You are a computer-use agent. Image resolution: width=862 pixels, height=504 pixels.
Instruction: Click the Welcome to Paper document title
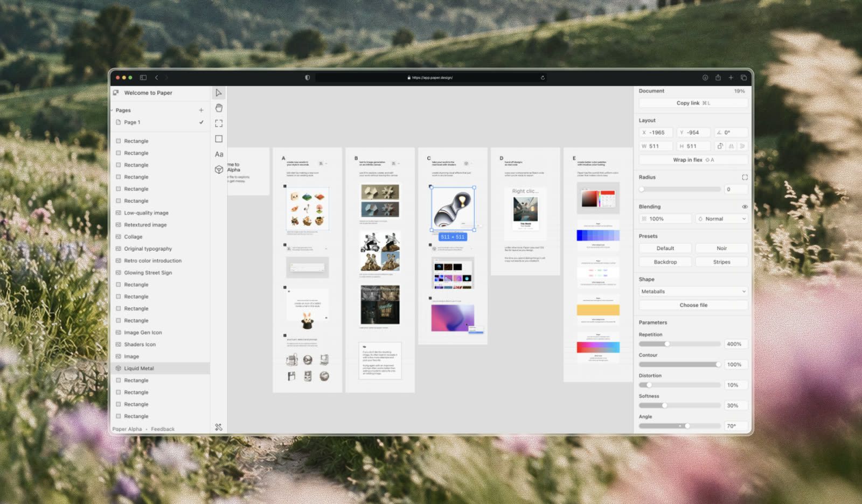(x=148, y=93)
